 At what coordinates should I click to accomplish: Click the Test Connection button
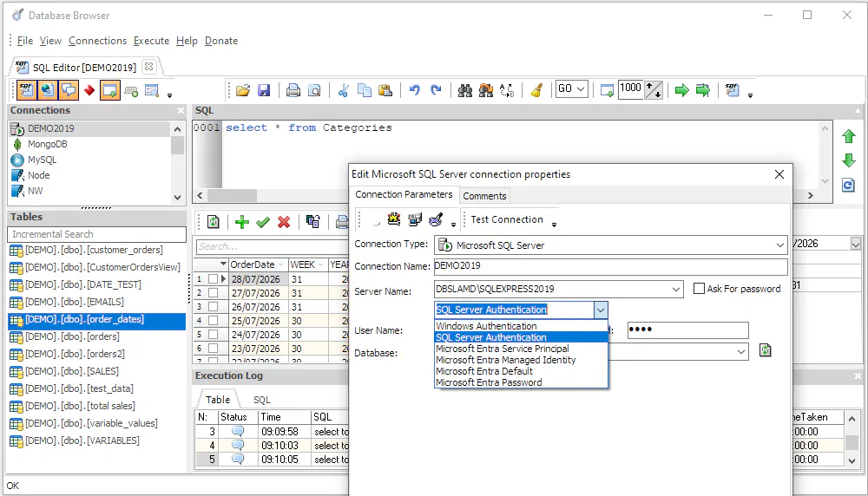pos(507,219)
